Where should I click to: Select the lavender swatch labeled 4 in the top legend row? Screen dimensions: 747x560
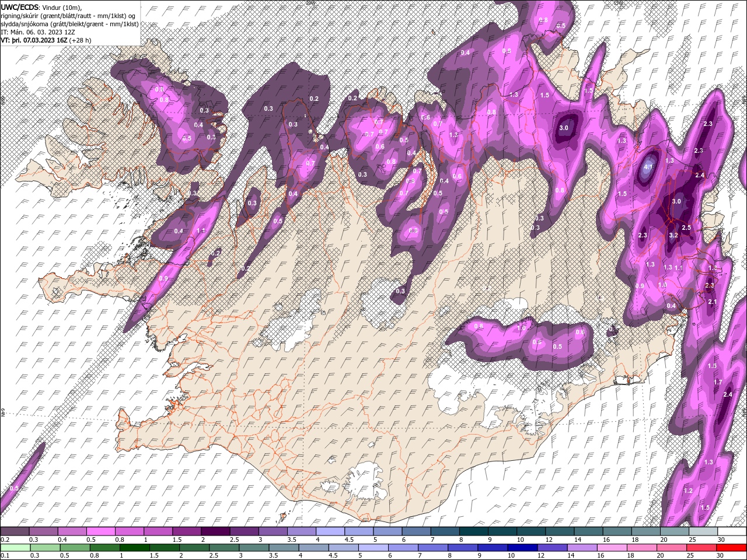(330, 531)
